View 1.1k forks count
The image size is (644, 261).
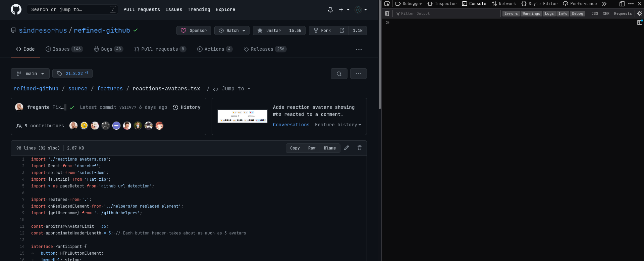click(358, 31)
